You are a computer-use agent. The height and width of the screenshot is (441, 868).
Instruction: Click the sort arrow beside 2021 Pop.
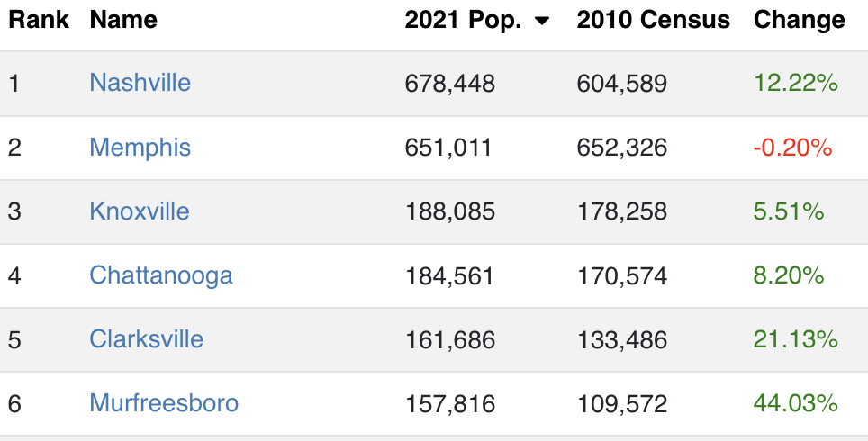coord(542,21)
